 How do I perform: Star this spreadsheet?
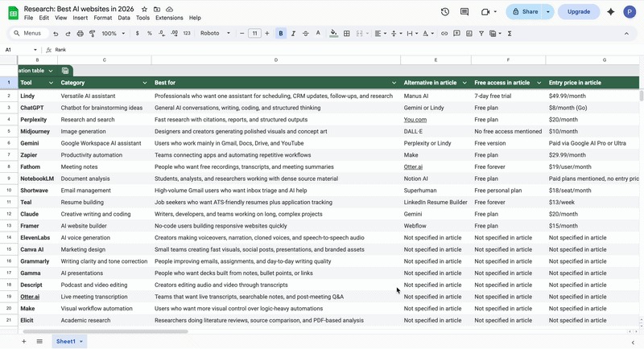click(145, 9)
